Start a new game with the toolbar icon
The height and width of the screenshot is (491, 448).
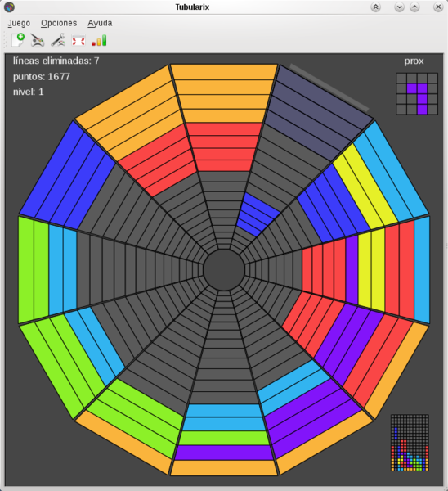point(17,40)
